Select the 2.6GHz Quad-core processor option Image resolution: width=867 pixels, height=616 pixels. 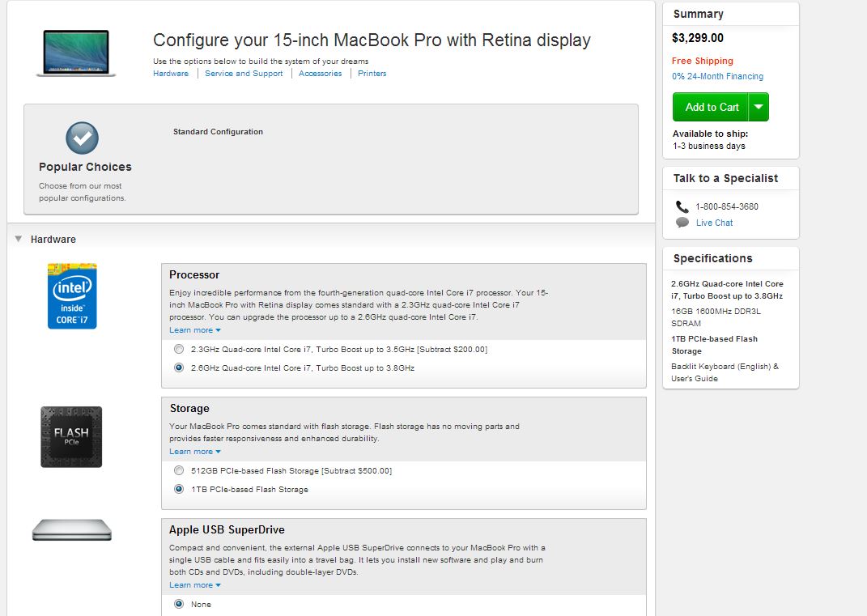(179, 367)
